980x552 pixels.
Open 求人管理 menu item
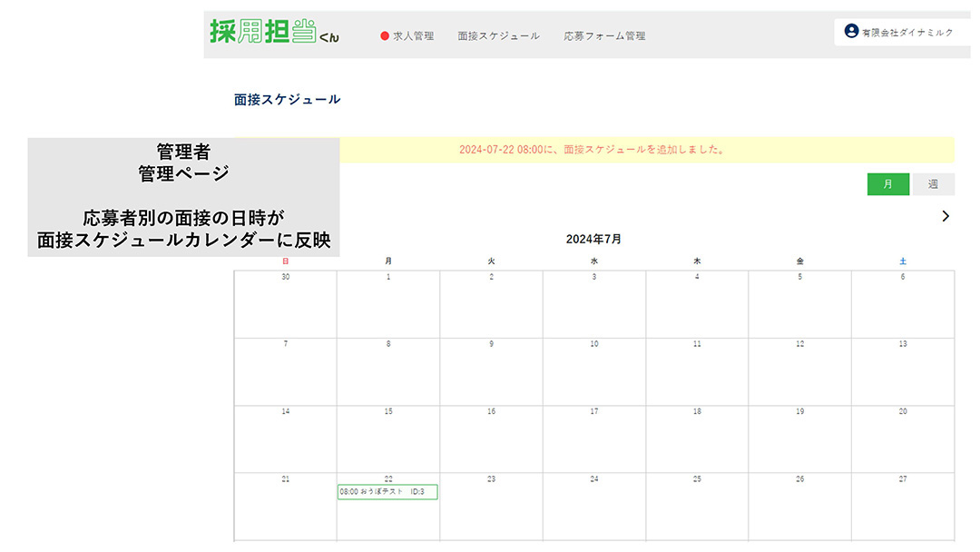(413, 36)
